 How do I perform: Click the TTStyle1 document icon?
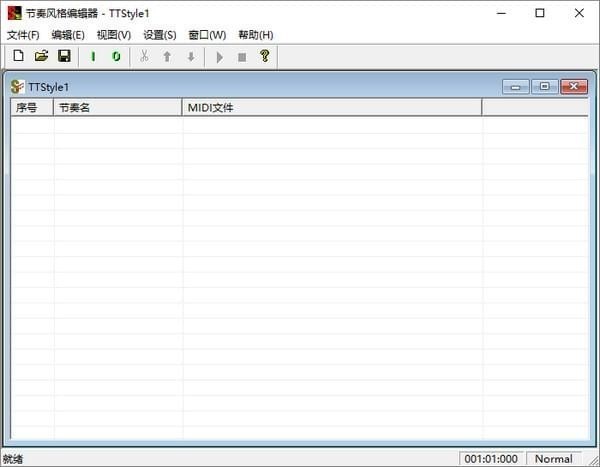pyautogui.click(x=17, y=87)
